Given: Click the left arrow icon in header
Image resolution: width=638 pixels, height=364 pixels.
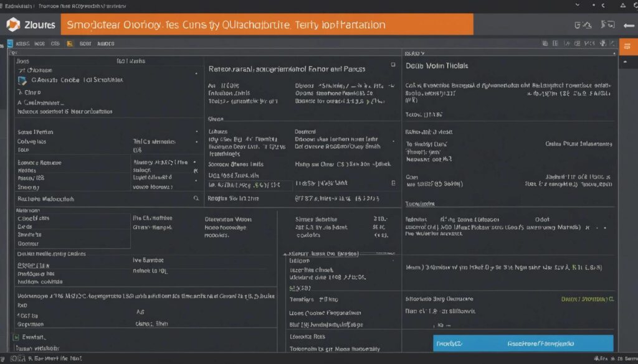Looking at the screenshot, I should click(629, 25).
